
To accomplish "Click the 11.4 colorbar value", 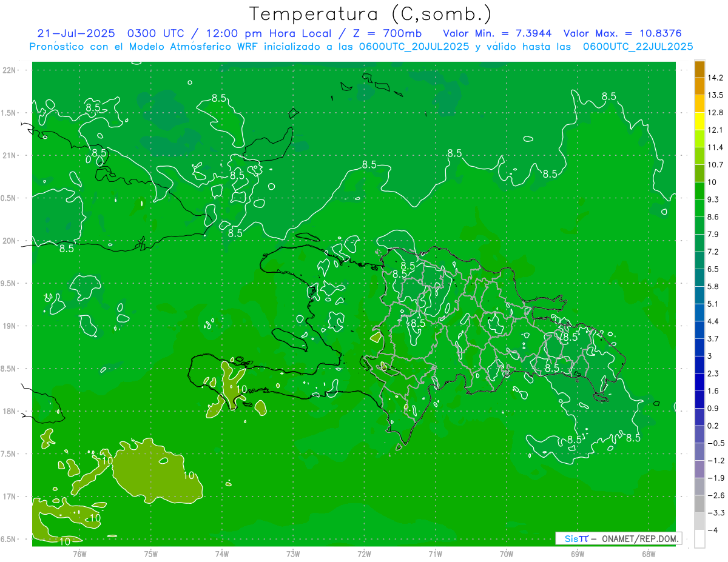I will tap(715, 147).
